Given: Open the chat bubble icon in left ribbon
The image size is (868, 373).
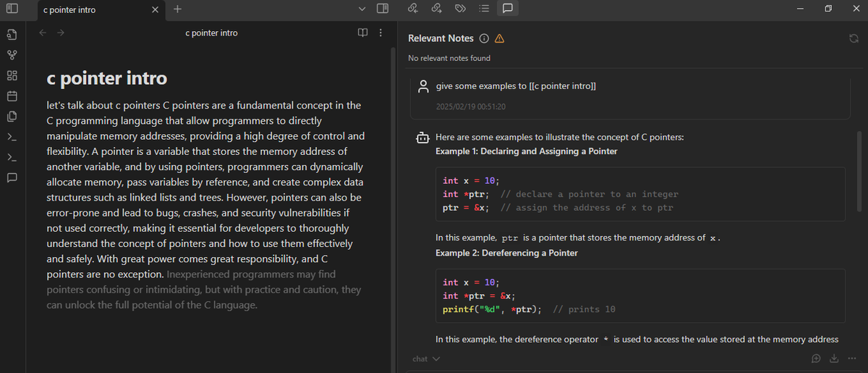Looking at the screenshot, I should 12,177.
